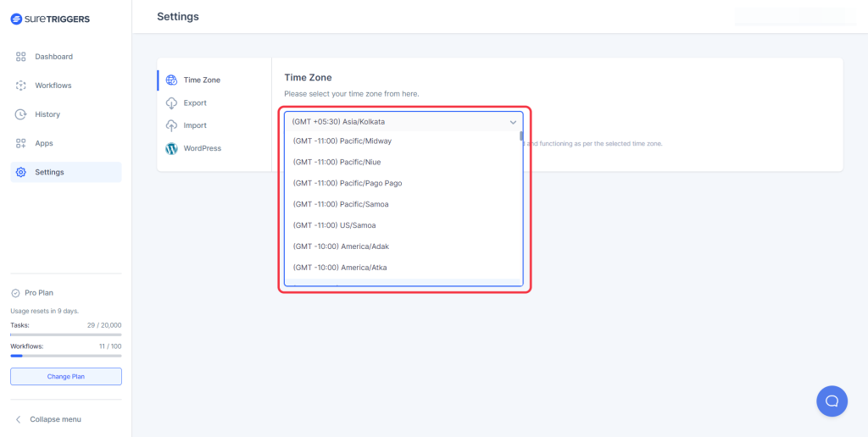Click the Time Zone globe icon
868x437 pixels.
pos(171,80)
